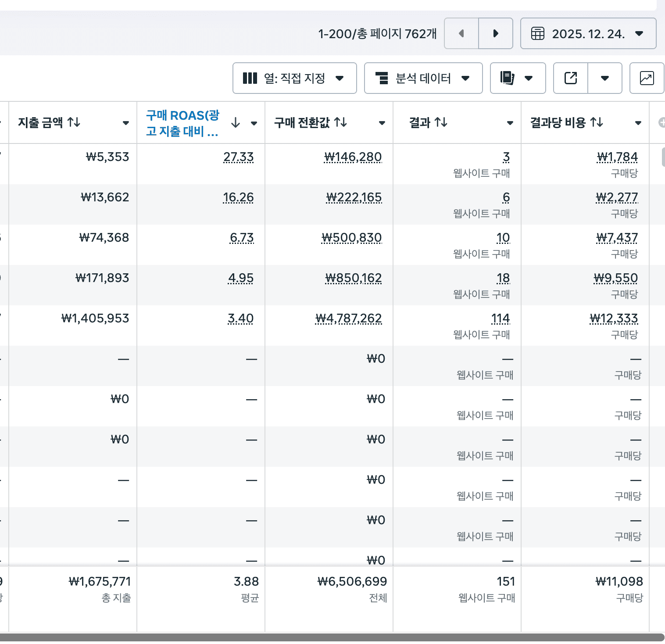Select total conversion value ₩6,506,699

pyautogui.click(x=352, y=582)
